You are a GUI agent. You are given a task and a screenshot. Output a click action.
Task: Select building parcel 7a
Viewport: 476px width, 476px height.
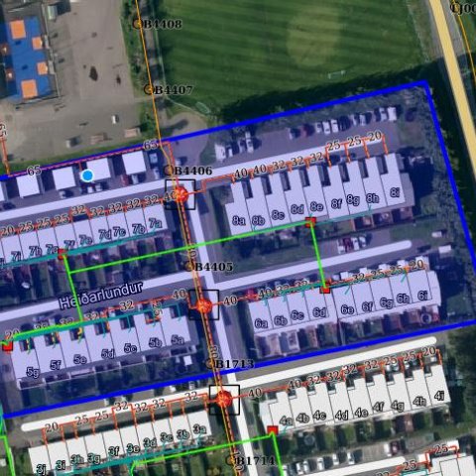click(156, 219)
